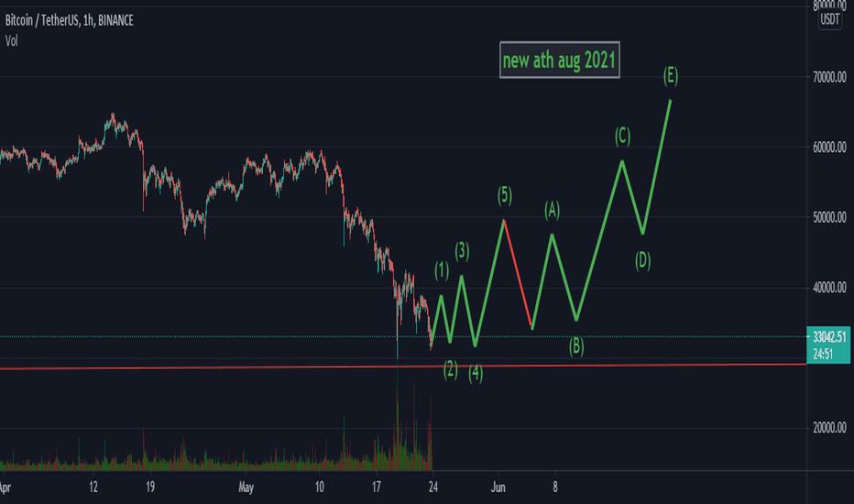Select the (D) wave label
This screenshot has height=504, width=854.
click(x=642, y=261)
